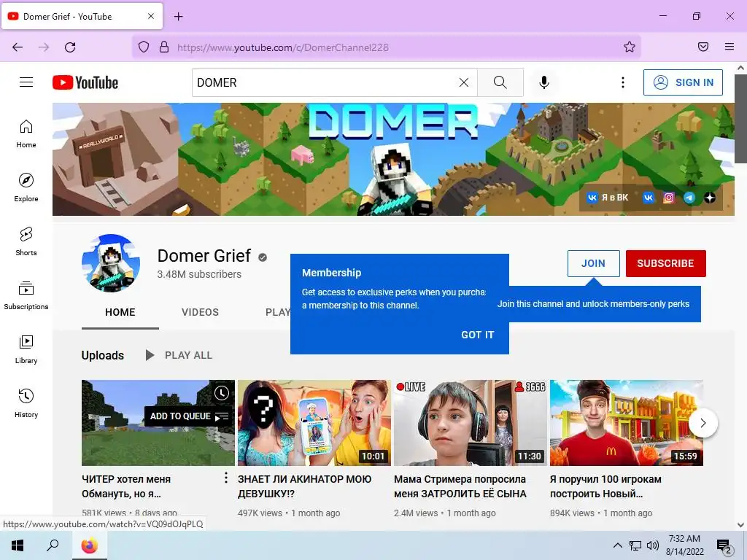747x560 pixels.
Task: Open the Pocket save icon
Action: tap(703, 47)
